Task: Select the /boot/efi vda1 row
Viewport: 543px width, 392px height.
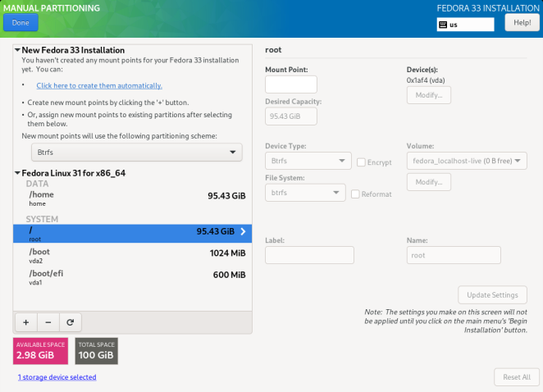Action: (x=133, y=277)
